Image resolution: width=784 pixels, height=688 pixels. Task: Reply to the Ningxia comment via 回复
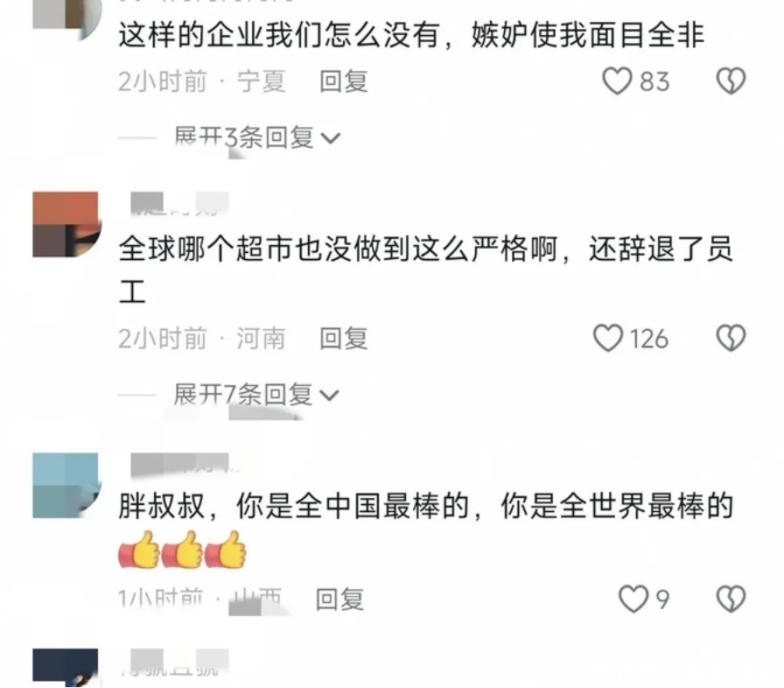click(344, 81)
